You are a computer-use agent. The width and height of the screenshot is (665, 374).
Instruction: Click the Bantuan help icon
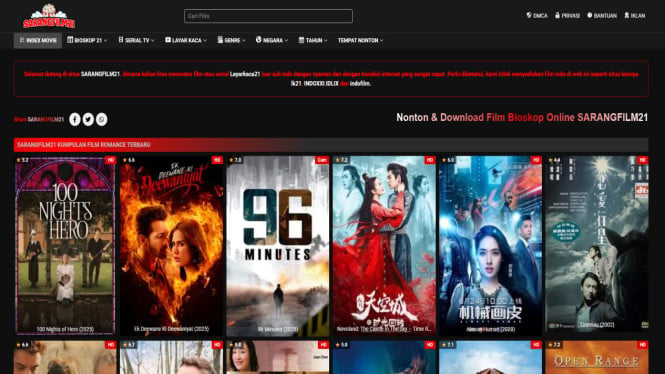point(590,15)
